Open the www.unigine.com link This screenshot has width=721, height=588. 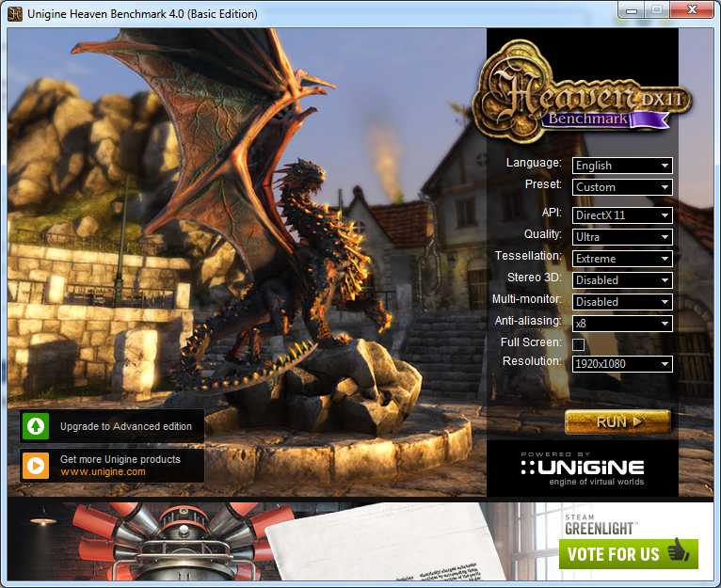point(103,471)
